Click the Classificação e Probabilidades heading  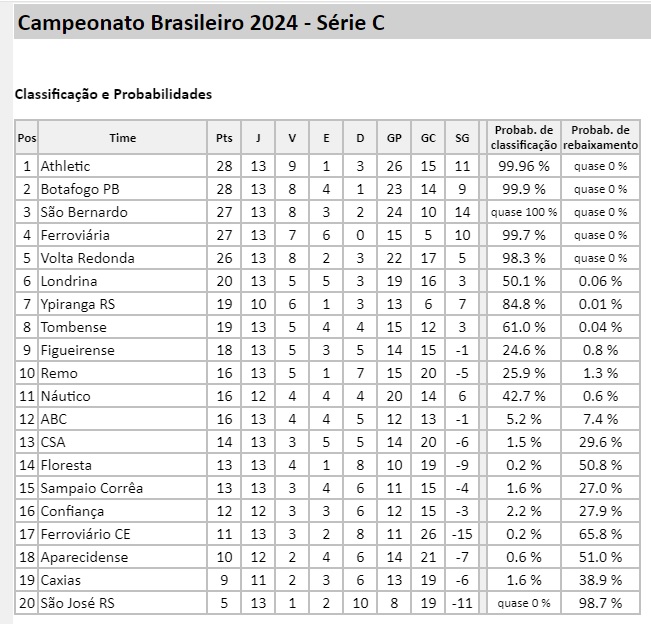pos(113,94)
